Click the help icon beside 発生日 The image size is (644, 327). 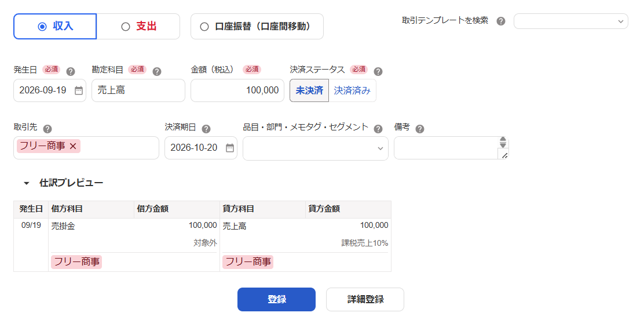coord(71,71)
